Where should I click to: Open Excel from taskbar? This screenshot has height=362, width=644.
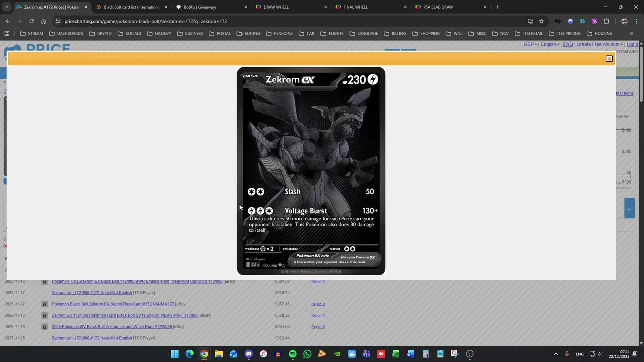click(396, 354)
